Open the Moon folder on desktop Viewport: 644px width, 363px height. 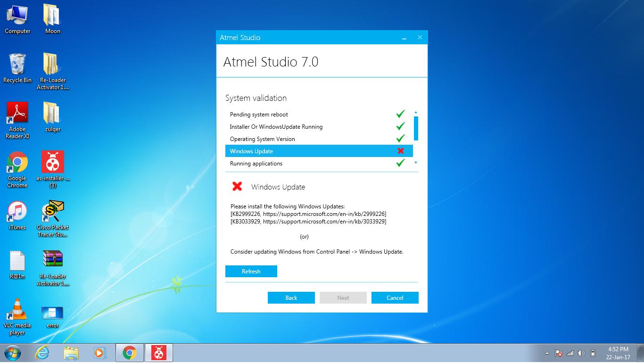(52, 19)
